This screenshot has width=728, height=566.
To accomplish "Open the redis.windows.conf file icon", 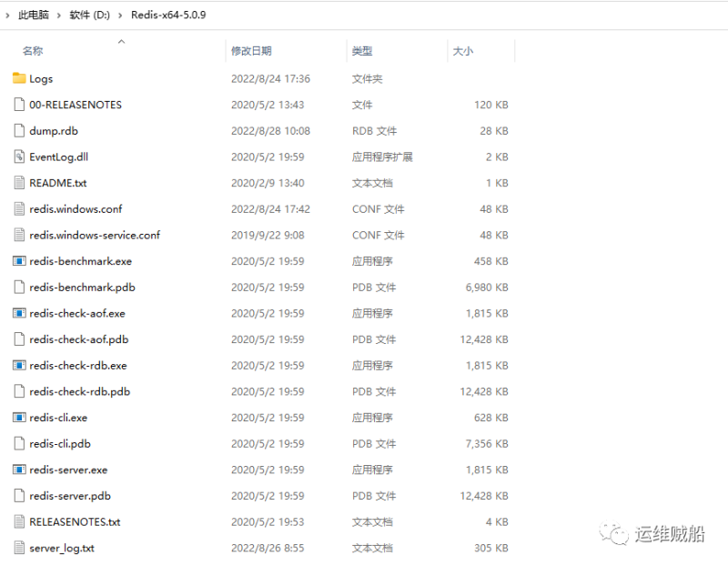I will (20, 209).
